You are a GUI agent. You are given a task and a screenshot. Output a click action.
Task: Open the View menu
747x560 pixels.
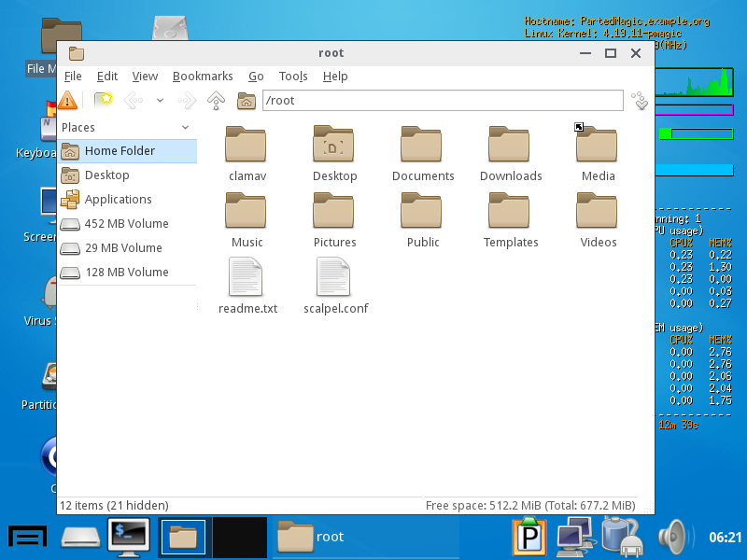tap(145, 77)
